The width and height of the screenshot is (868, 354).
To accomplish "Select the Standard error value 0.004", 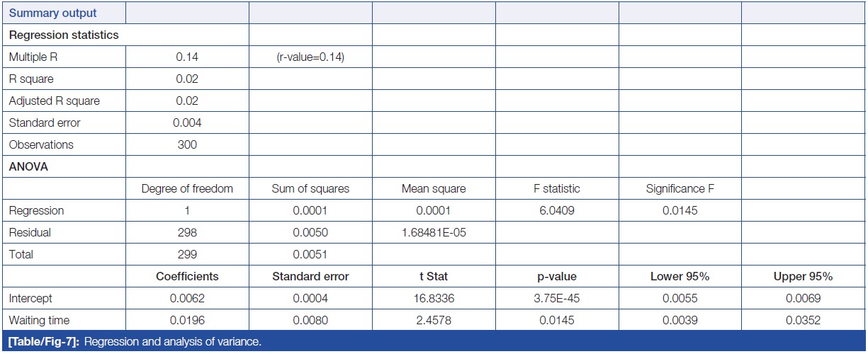I will (x=187, y=122).
